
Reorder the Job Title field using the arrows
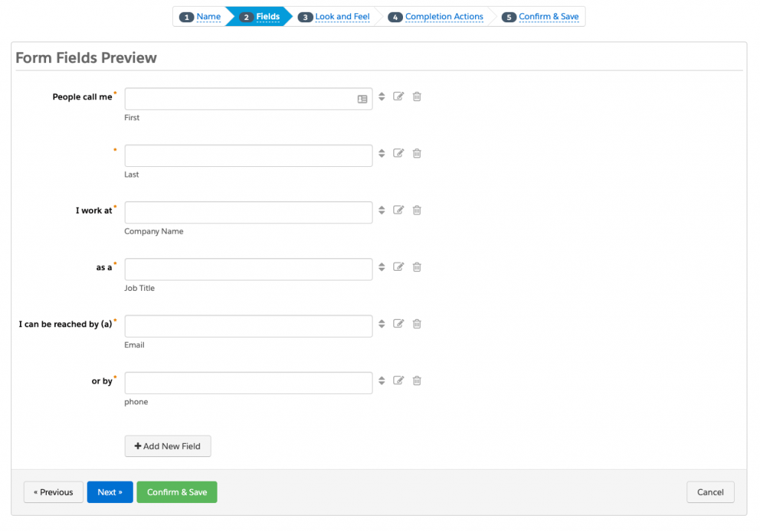(381, 266)
